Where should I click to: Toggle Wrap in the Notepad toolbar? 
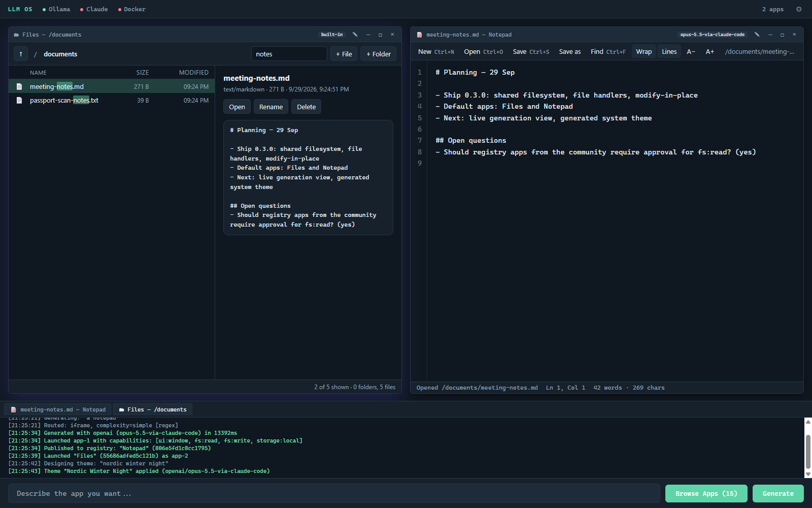(x=644, y=52)
